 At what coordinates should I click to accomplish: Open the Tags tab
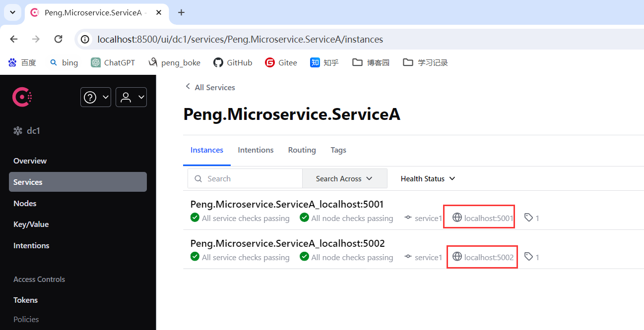(338, 150)
